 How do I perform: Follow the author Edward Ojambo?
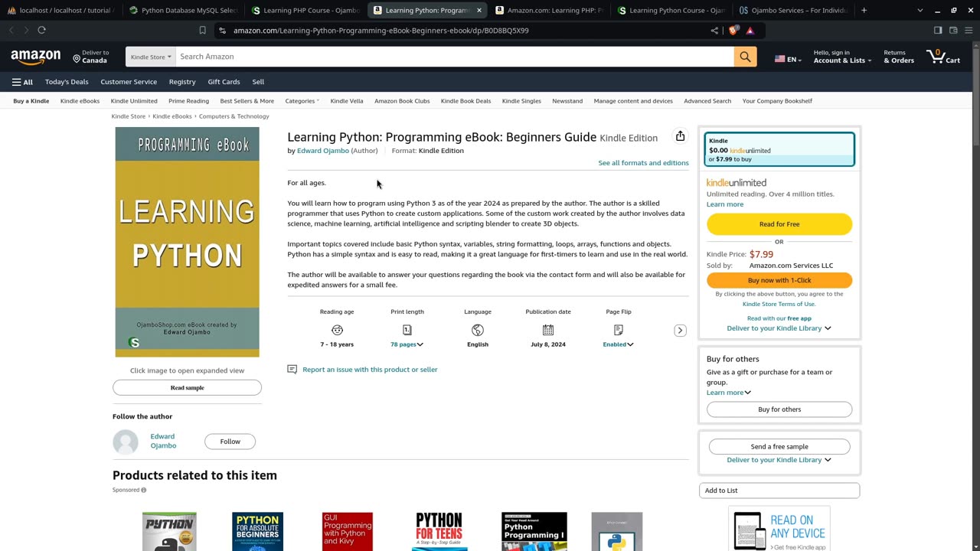tap(230, 442)
